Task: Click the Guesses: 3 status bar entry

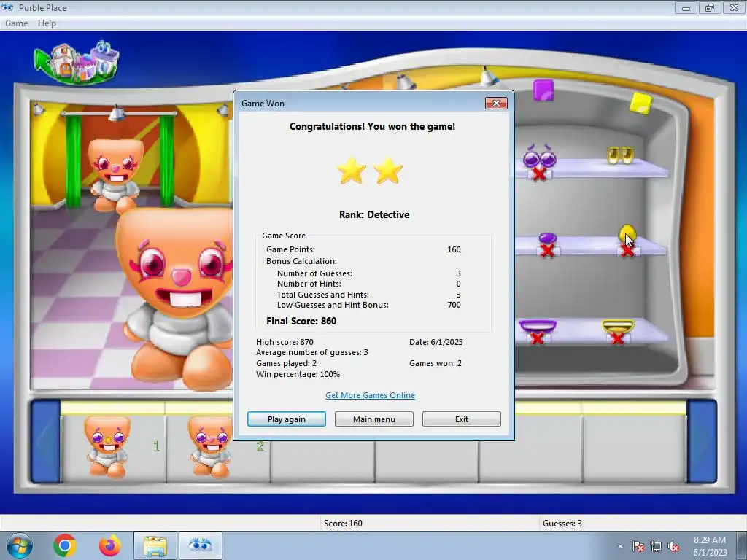Action: 562,524
